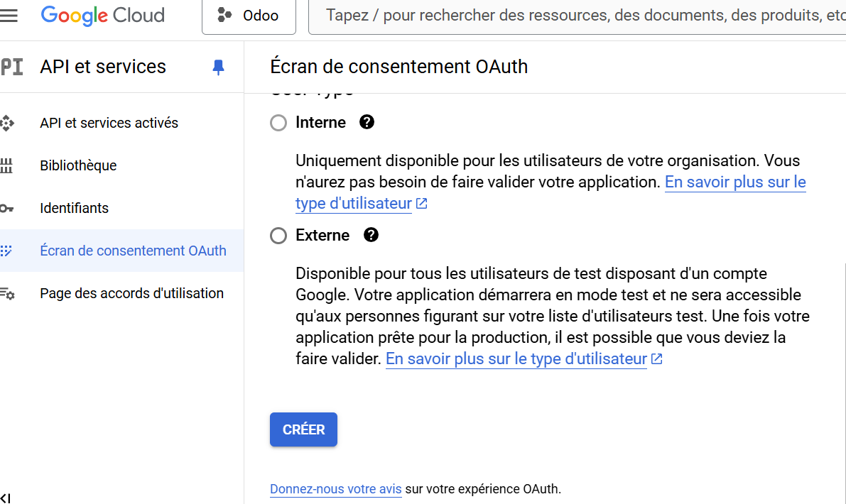Click the CRÉER button
Viewport: 846px width, 504px height.
pos(303,429)
